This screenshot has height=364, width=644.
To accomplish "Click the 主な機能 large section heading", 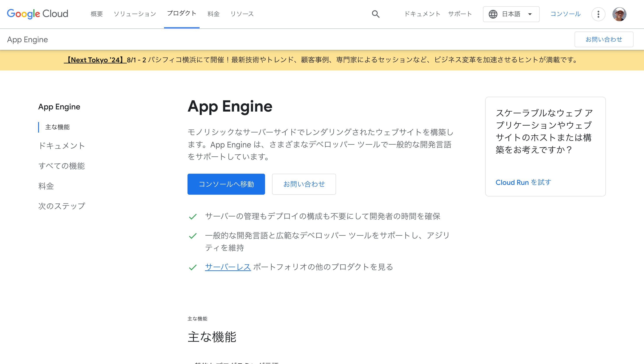I will click(x=212, y=337).
